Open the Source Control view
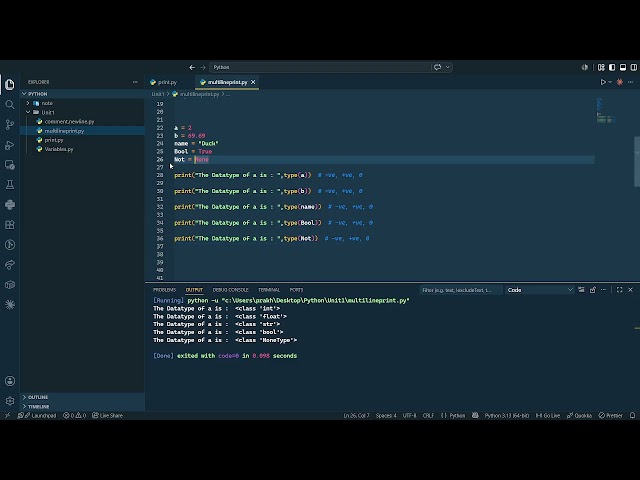Image resolution: width=640 pixels, height=480 pixels. pos(10,124)
